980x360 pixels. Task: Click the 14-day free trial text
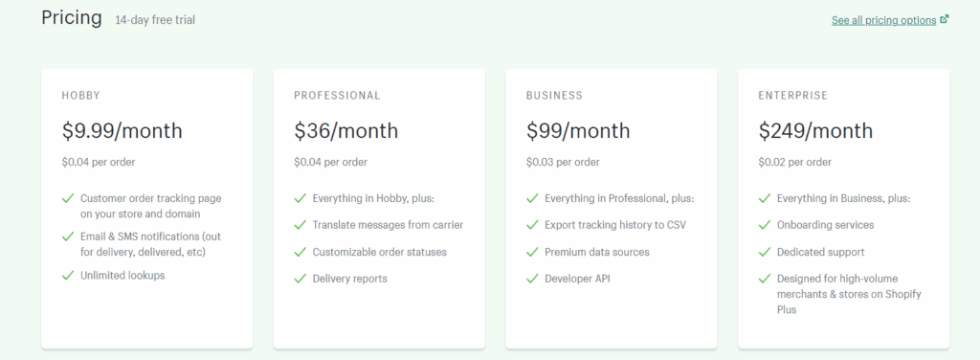tap(155, 20)
